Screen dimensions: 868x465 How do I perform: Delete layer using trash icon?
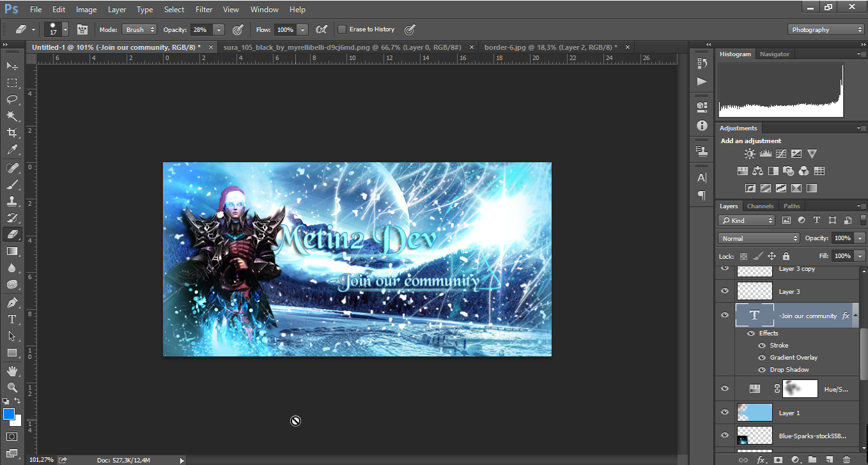pyautogui.click(x=846, y=459)
